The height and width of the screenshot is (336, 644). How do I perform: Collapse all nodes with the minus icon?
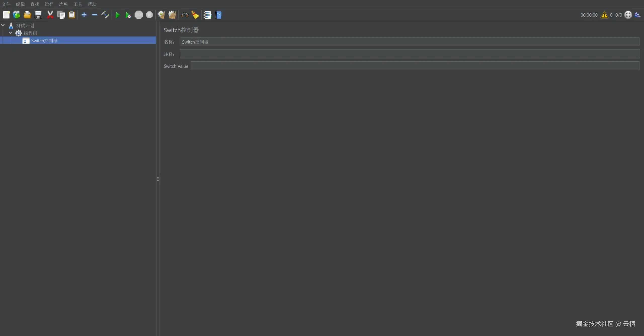(95, 15)
